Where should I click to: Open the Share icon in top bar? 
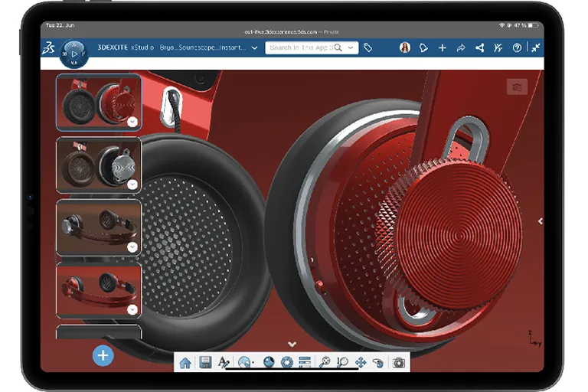tap(479, 47)
